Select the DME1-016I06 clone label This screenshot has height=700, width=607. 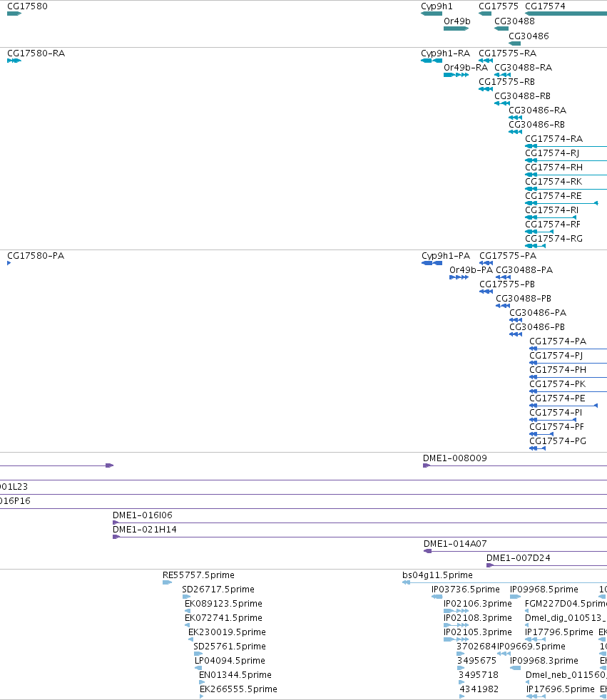click(143, 515)
